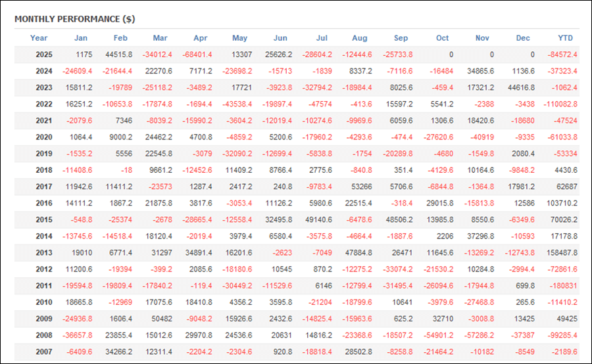Select the Jan column header

pyautogui.click(x=80, y=38)
